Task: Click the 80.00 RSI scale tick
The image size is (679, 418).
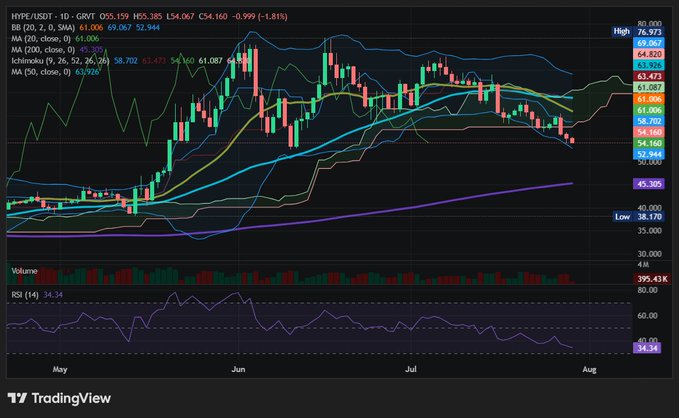Action: 647,290
